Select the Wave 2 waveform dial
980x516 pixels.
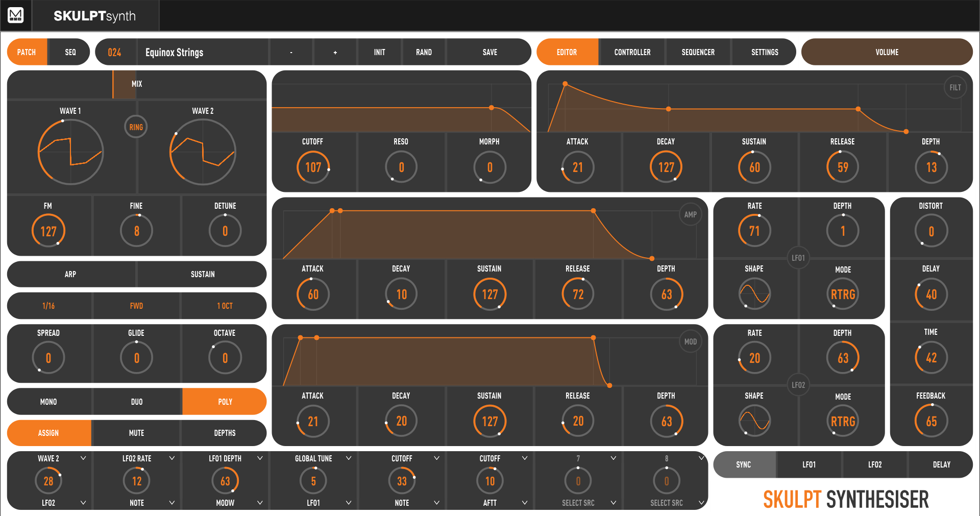point(203,152)
